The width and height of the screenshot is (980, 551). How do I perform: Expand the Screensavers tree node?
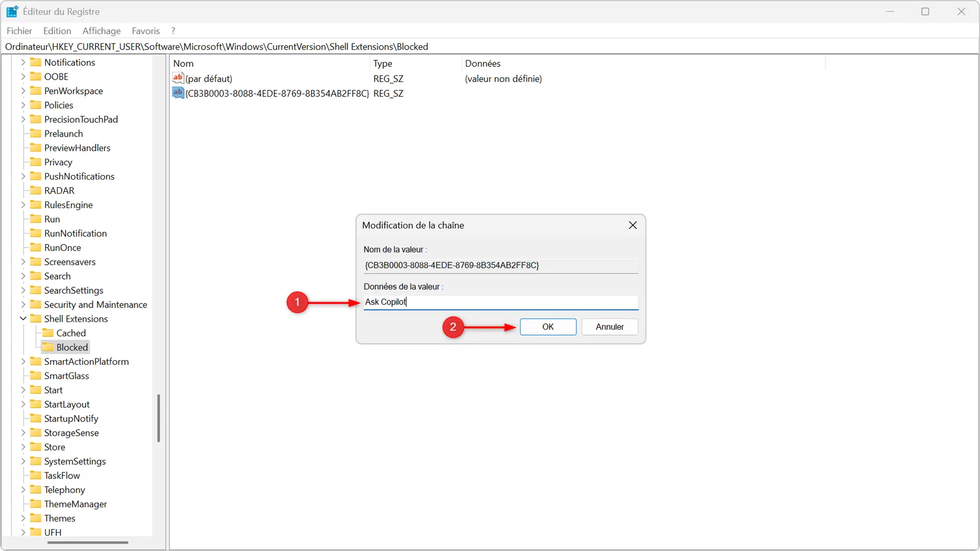pyautogui.click(x=23, y=262)
